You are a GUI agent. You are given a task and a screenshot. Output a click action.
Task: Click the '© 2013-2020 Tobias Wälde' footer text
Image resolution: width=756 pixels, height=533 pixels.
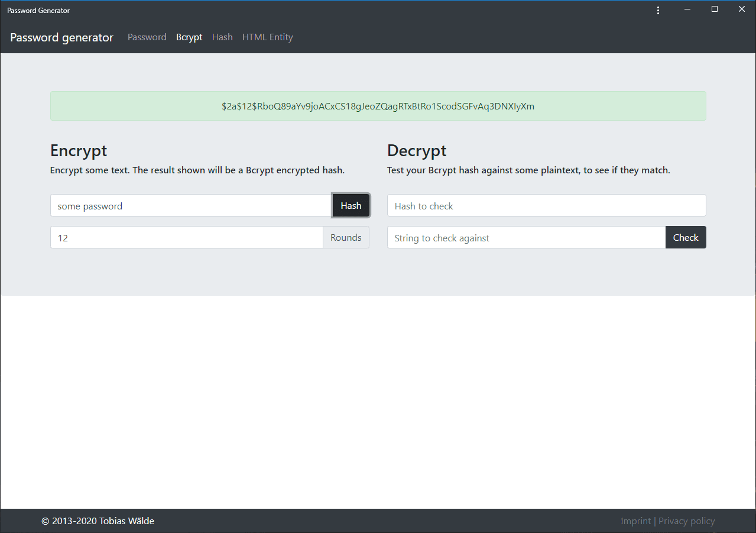click(x=98, y=521)
